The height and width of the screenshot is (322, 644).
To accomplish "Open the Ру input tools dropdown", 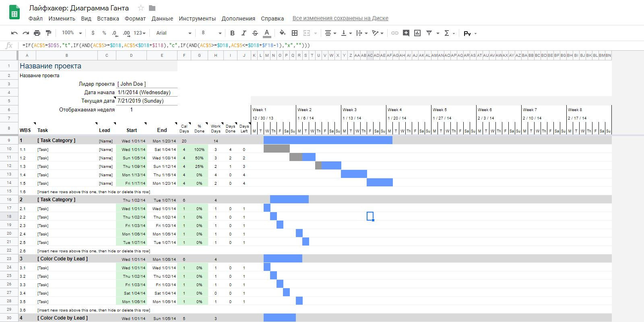I will 470,33.
